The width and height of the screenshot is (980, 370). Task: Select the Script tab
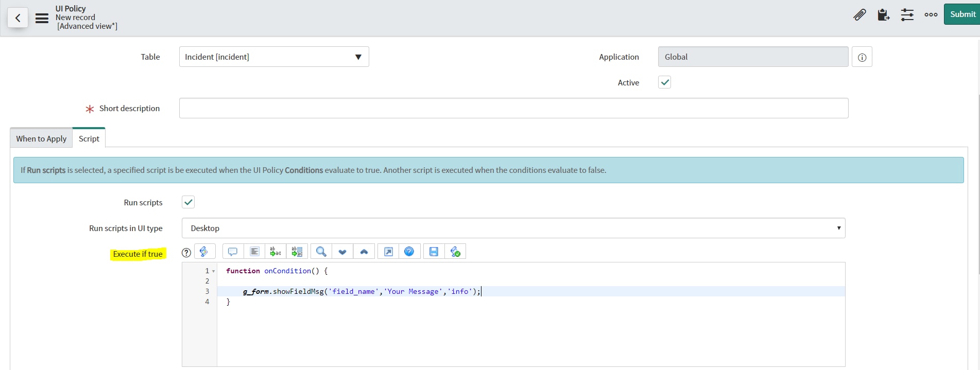[89, 138]
